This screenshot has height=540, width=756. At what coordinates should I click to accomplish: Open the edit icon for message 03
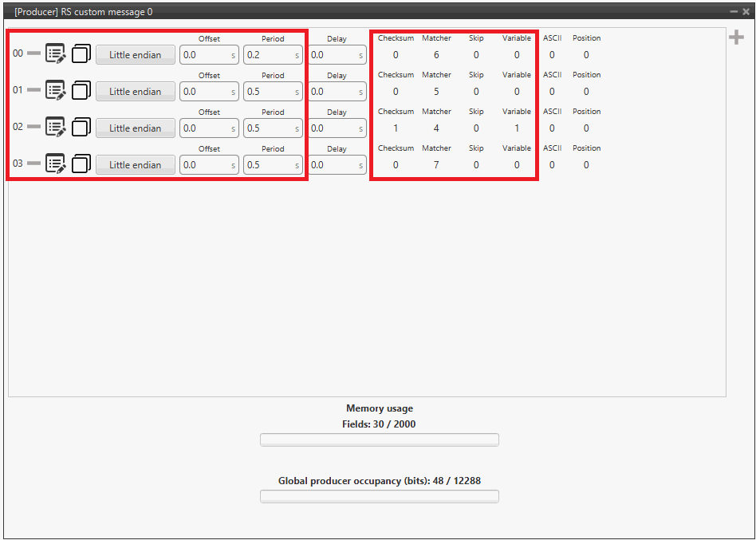point(55,164)
